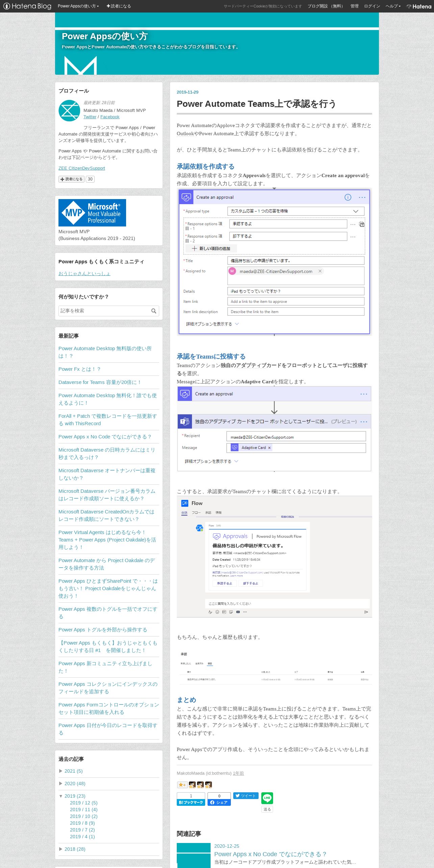Click the Twitter tweet button
Viewport: 434px width, 868px height.
(x=246, y=796)
